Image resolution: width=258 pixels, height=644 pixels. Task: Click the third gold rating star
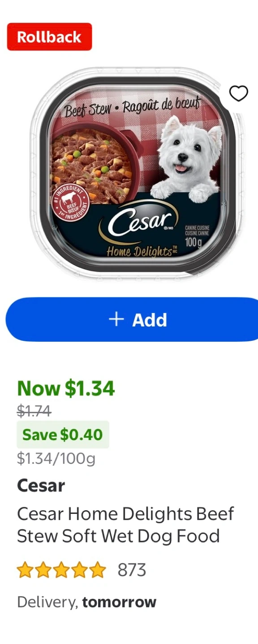click(61, 570)
